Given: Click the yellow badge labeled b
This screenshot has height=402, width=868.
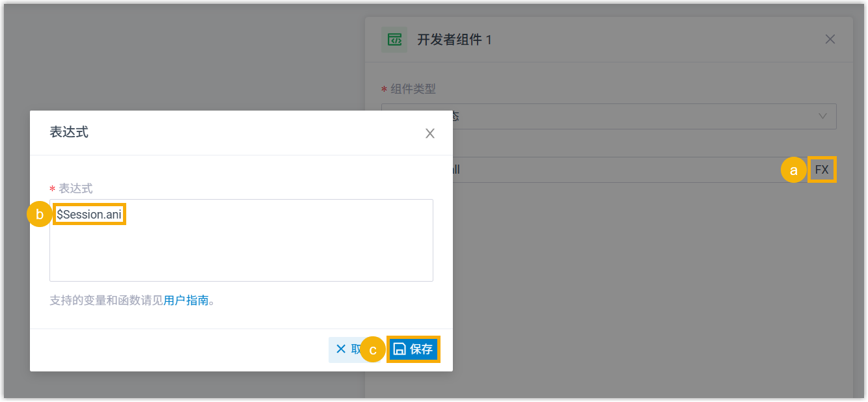Looking at the screenshot, I should (x=39, y=214).
